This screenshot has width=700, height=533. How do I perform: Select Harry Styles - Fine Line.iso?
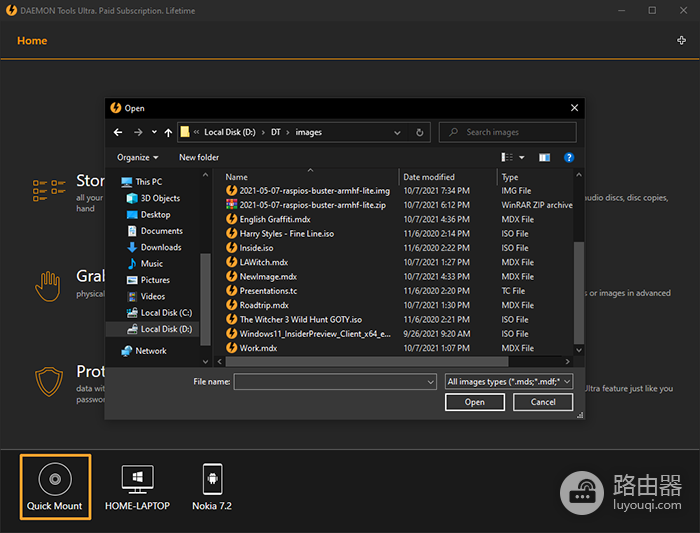click(x=280, y=233)
